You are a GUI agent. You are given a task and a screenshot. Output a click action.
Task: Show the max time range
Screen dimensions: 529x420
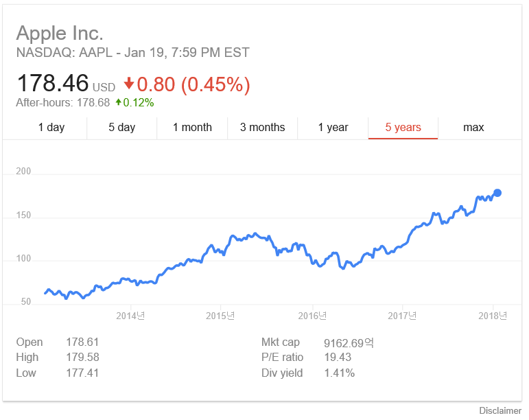tap(473, 128)
